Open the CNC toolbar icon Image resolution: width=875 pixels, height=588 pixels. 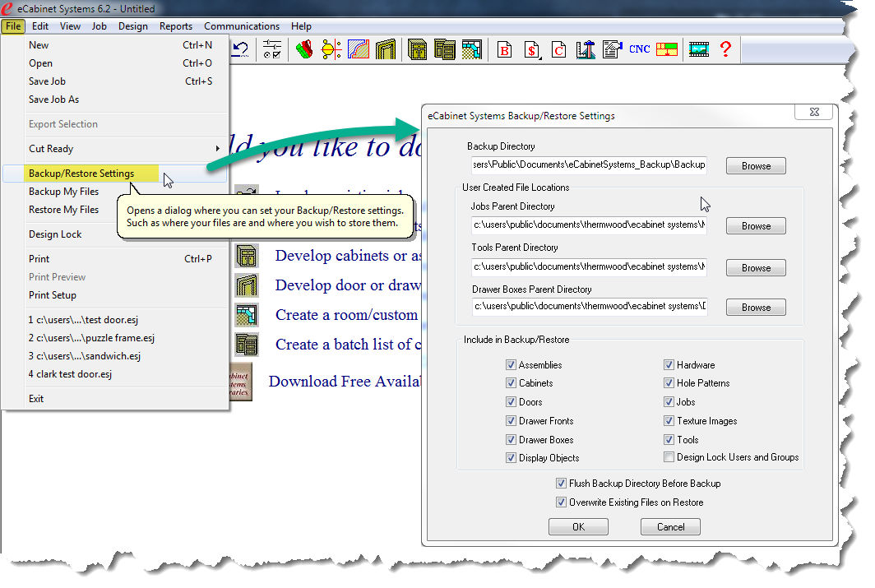pyautogui.click(x=639, y=49)
